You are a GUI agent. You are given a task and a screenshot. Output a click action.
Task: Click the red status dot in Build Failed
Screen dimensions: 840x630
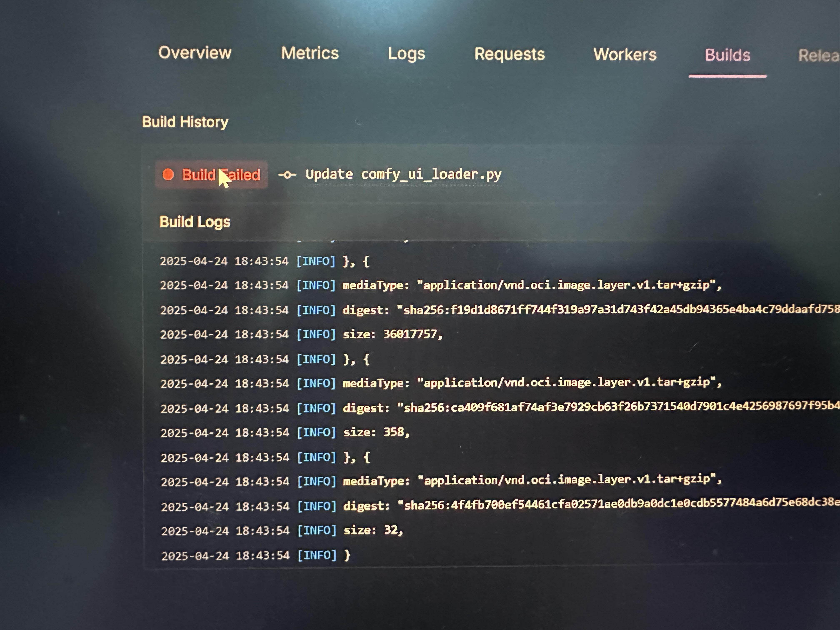tap(168, 174)
